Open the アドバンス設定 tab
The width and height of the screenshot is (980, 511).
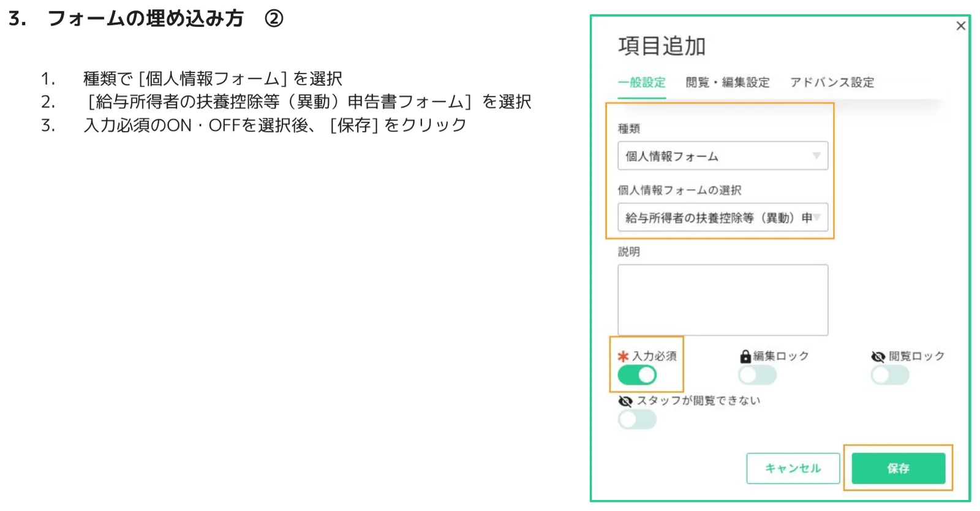pos(832,82)
